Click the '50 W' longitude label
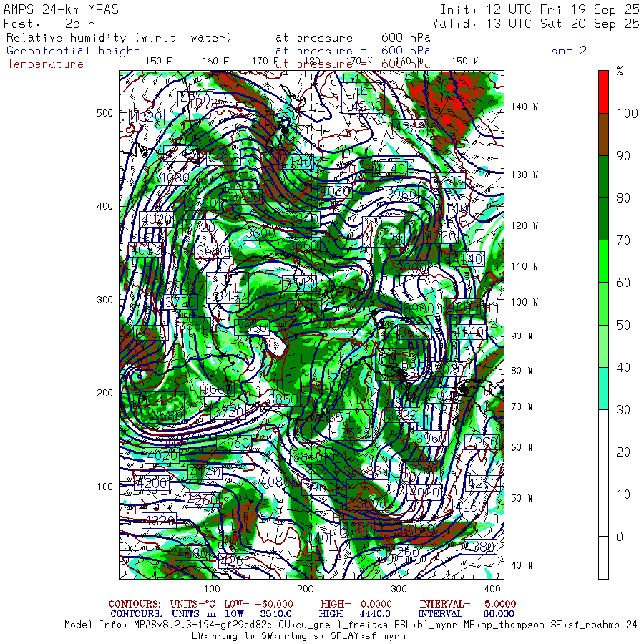This screenshot has height=644, width=644. pyautogui.click(x=522, y=498)
